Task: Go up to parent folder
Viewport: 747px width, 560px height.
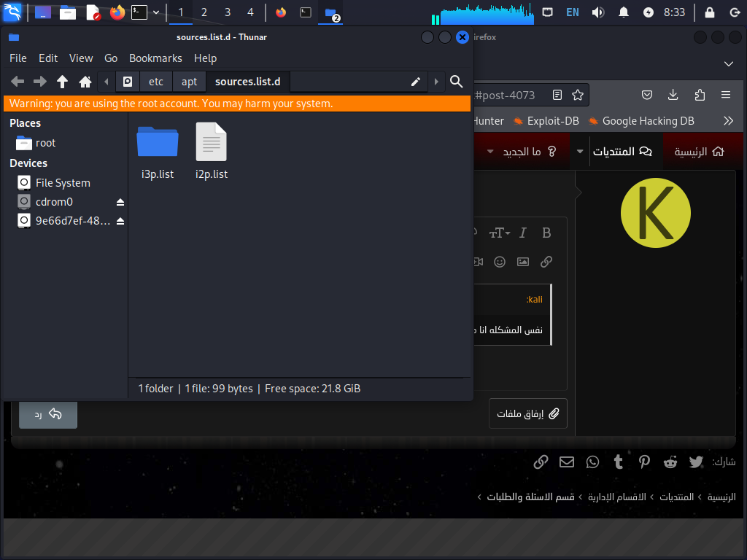Action: coord(63,82)
